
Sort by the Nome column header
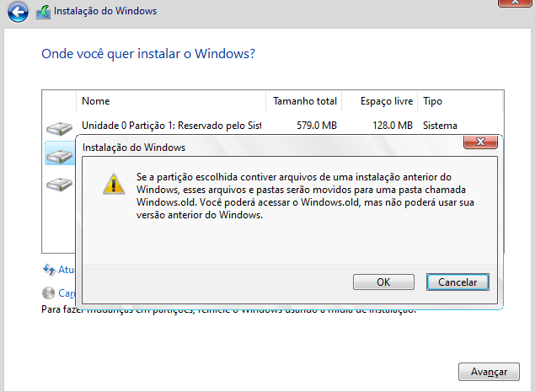tap(170, 101)
